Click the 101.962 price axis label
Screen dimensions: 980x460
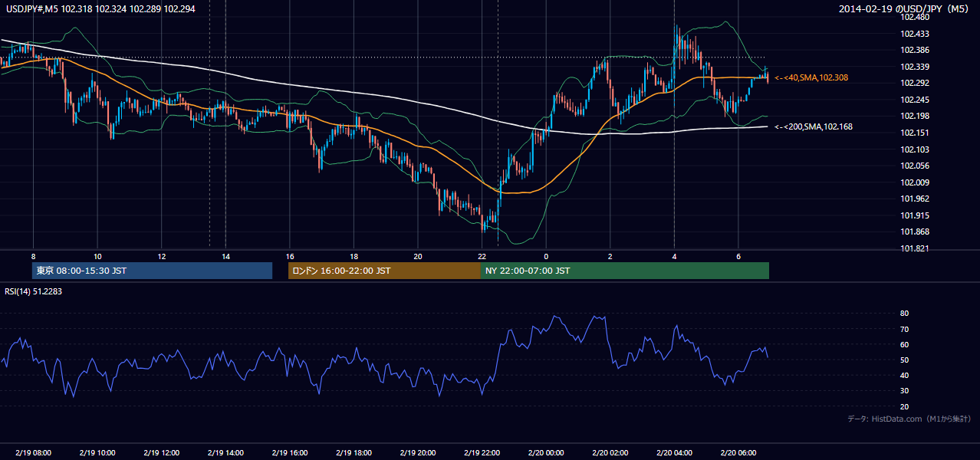click(915, 199)
